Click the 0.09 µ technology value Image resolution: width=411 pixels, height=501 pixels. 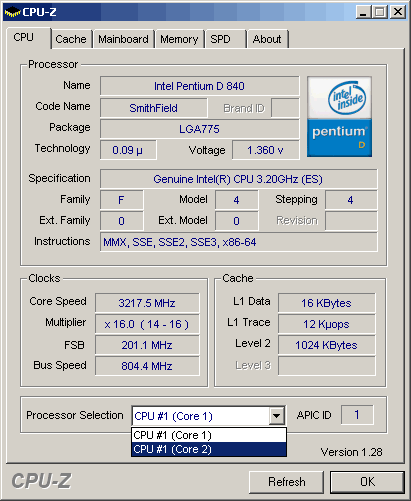click(x=128, y=150)
